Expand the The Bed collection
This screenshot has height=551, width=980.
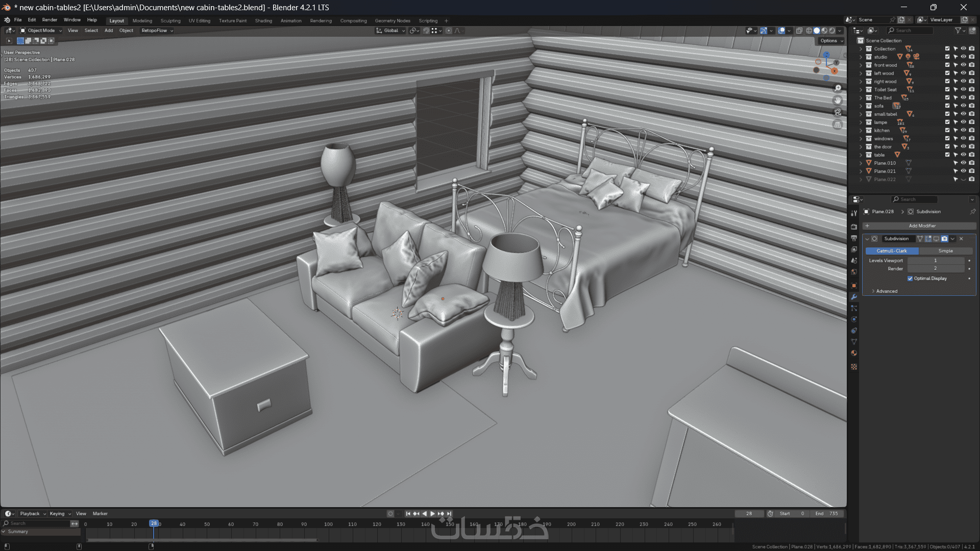pos(861,98)
